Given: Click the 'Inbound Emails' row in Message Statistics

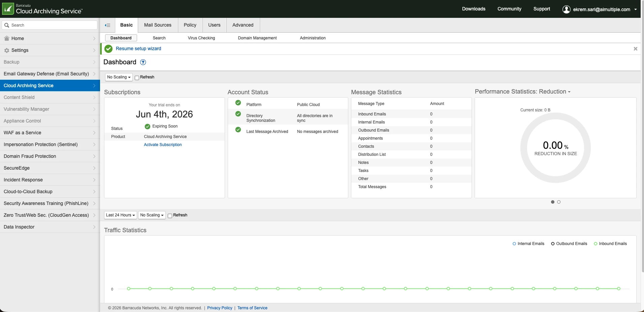Looking at the screenshot, I should 411,114.
